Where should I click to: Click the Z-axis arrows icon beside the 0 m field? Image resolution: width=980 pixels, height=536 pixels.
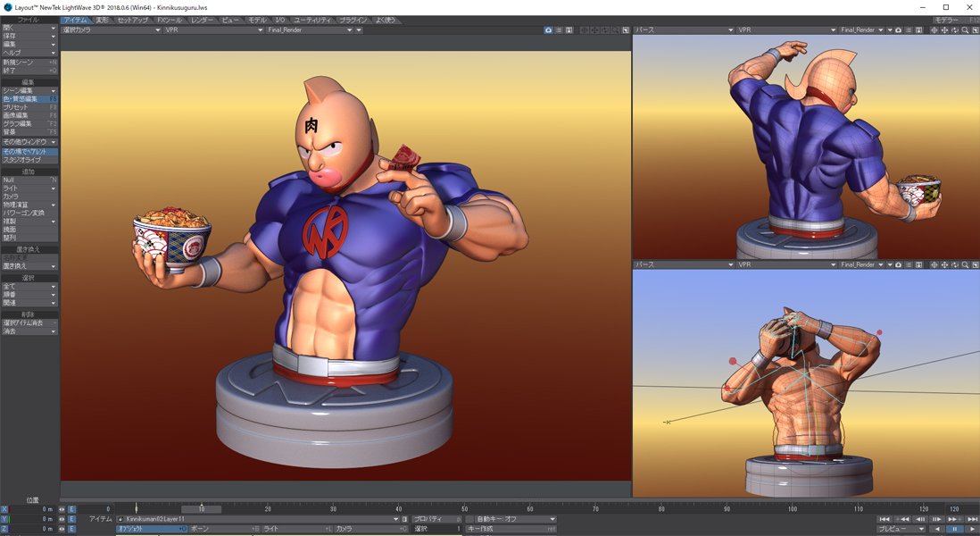(62, 529)
